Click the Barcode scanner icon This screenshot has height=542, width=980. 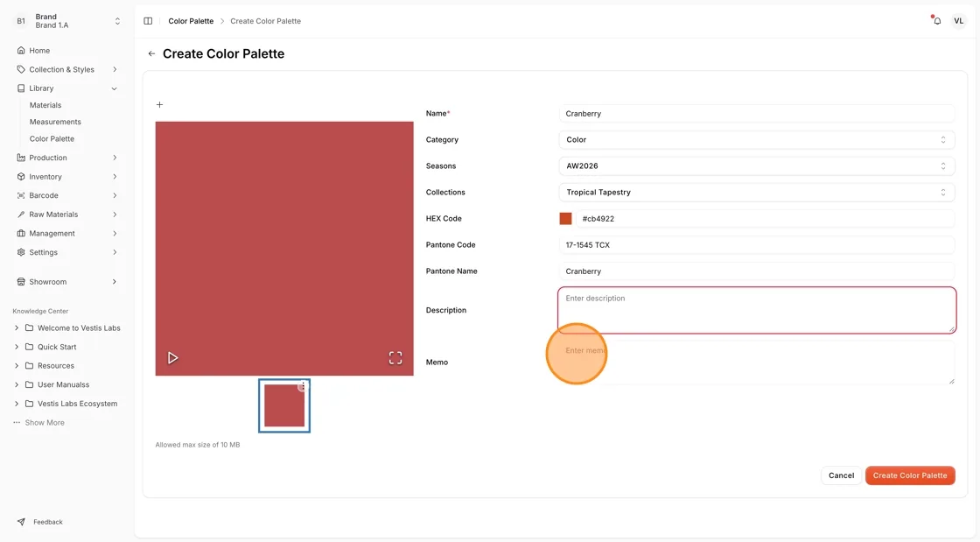[x=21, y=195]
